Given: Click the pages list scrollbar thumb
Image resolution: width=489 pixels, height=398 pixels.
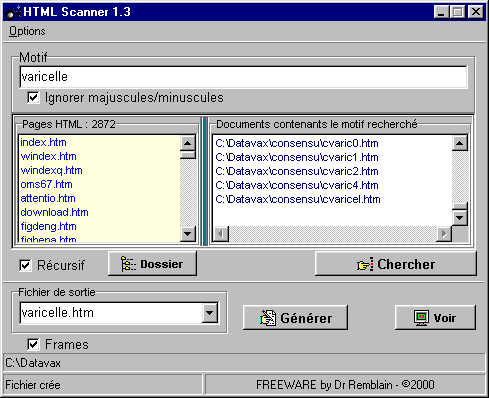Looking at the screenshot, I should [x=188, y=155].
